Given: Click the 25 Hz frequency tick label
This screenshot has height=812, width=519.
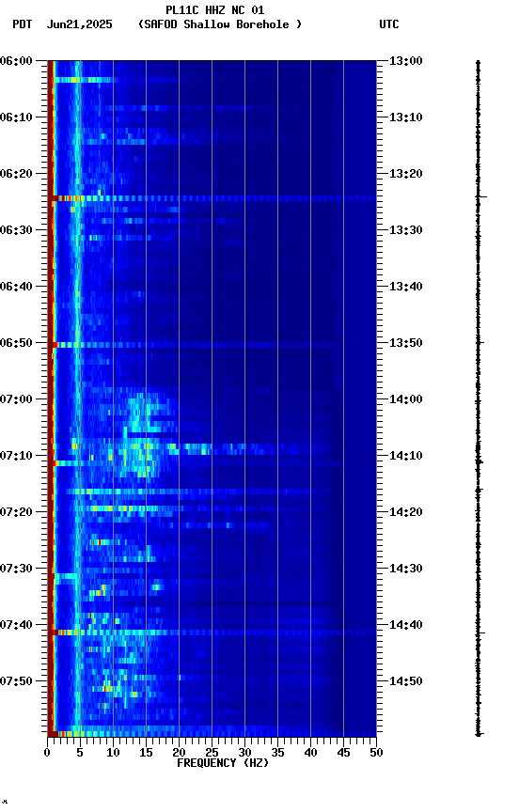Looking at the screenshot, I should pos(212,753).
